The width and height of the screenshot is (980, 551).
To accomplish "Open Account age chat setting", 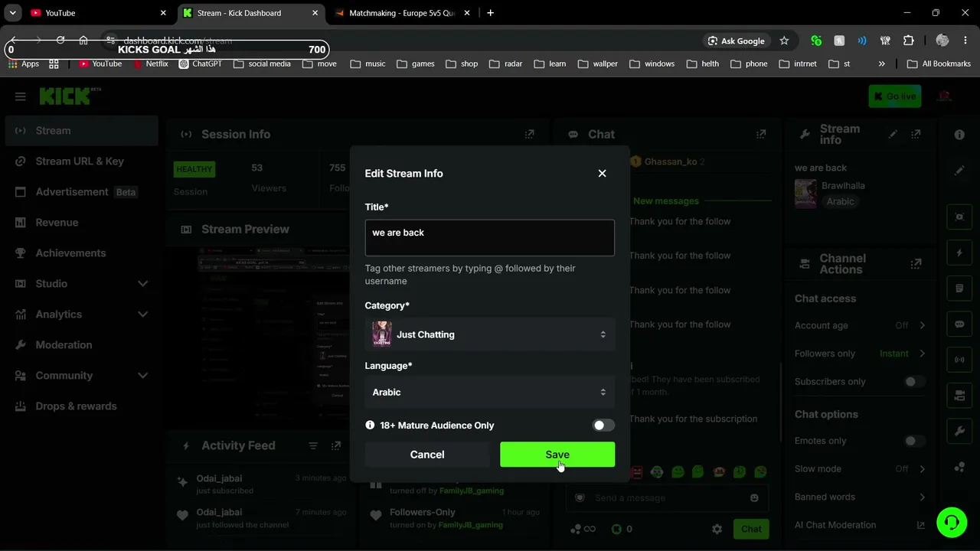I will [x=860, y=325].
